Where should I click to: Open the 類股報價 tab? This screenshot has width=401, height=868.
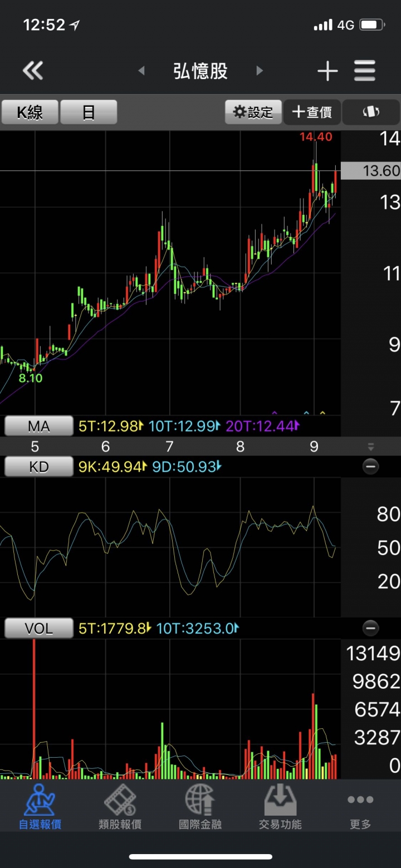coord(120,806)
